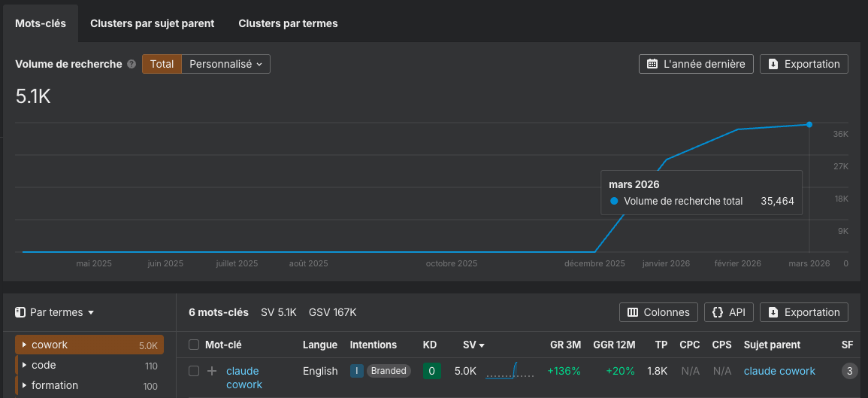
Task: Open the Colonnes settings
Action: click(659, 312)
